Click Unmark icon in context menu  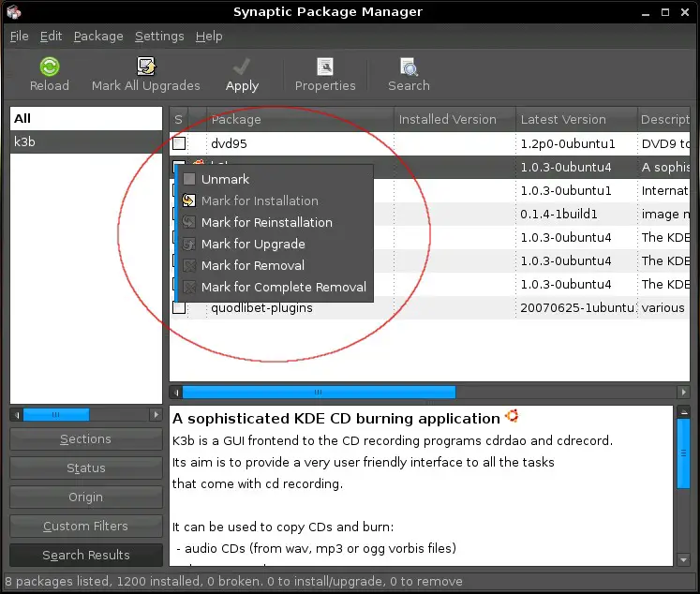189,179
